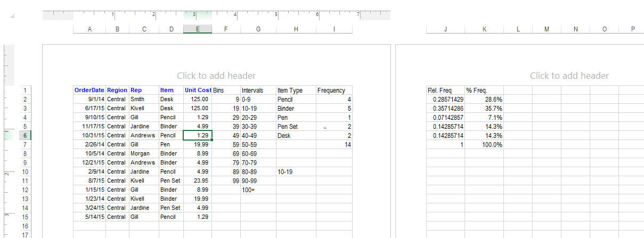Select the Bins header cell

226,91
